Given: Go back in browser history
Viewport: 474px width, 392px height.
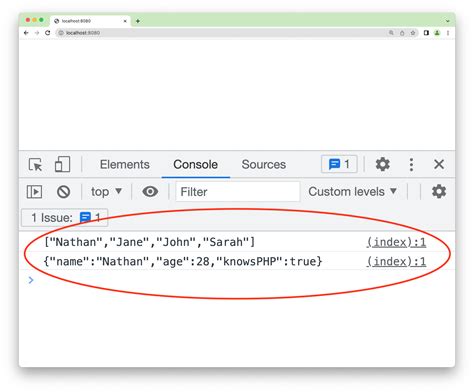Looking at the screenshot, I should click(26, 33).
